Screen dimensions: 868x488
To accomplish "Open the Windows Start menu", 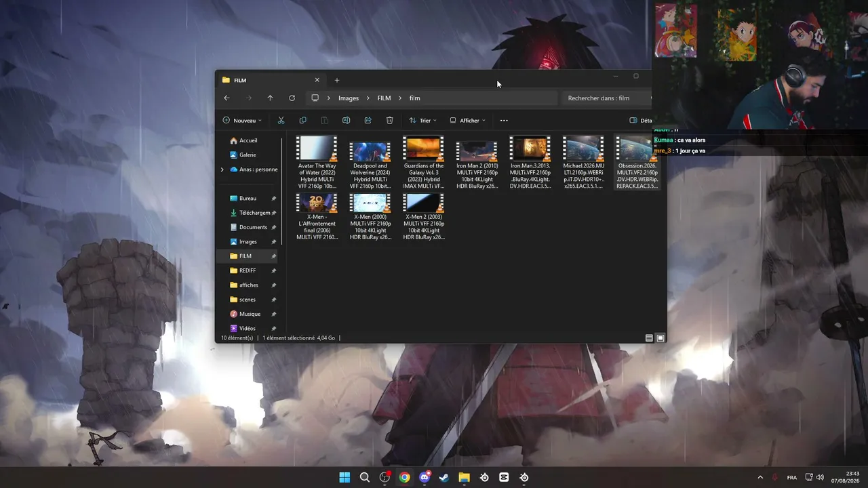I will click(x=344, y=477).
